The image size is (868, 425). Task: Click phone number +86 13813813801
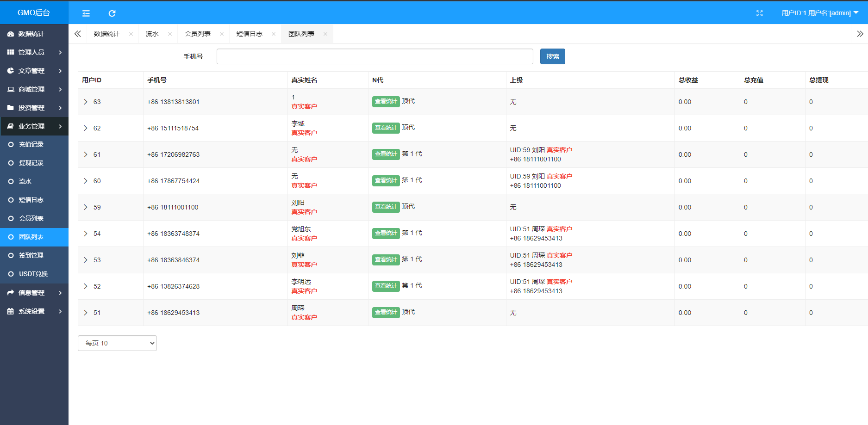[x=173, y=102]
